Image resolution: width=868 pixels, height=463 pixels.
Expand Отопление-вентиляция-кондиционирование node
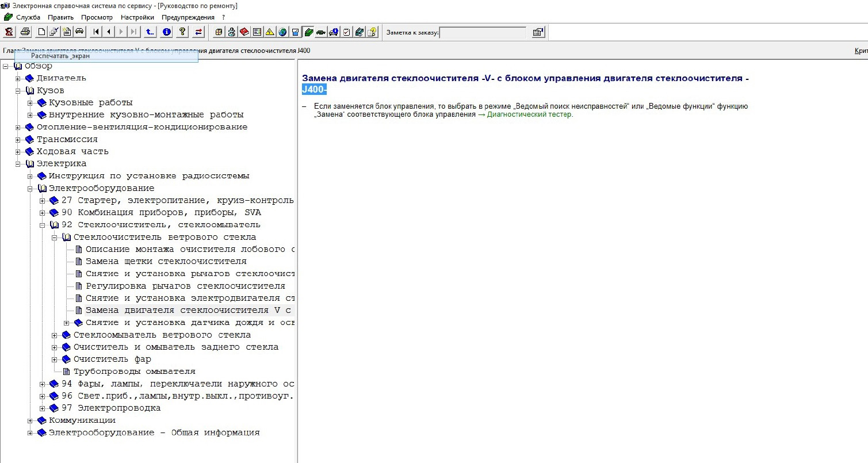pyautogui.click(x=18, y=127)
